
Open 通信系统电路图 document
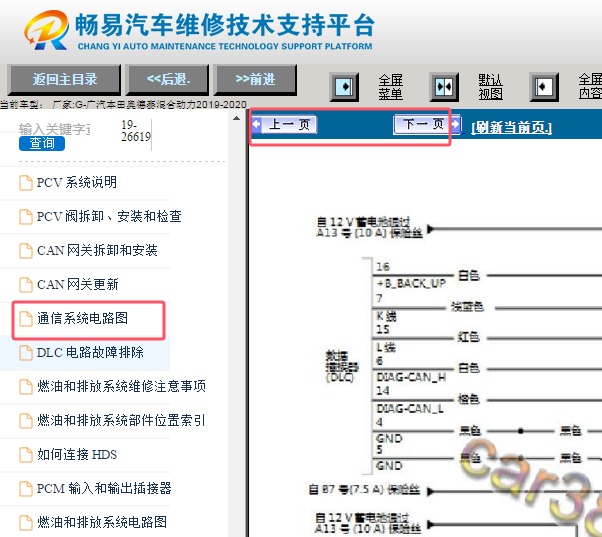coord(82,318)
